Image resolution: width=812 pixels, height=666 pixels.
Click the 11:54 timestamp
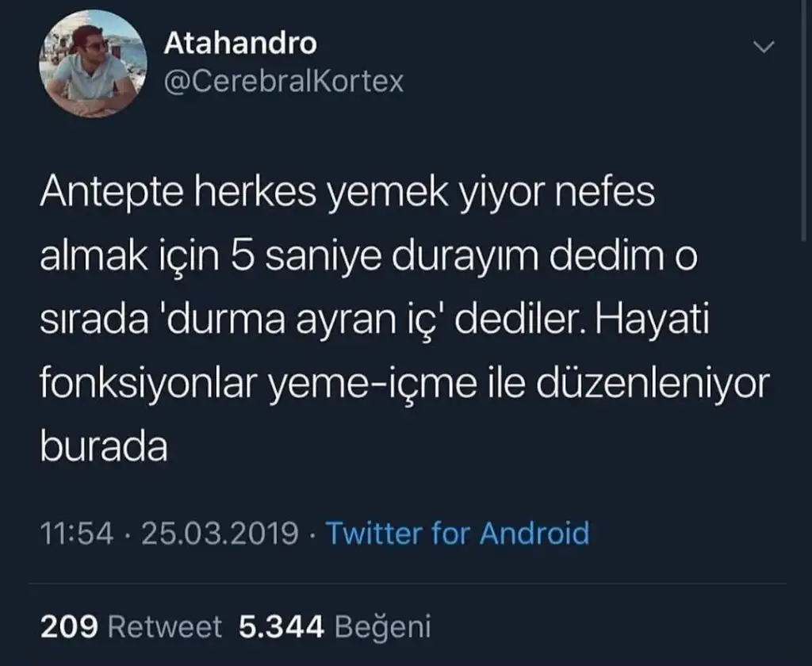point(77,534)
